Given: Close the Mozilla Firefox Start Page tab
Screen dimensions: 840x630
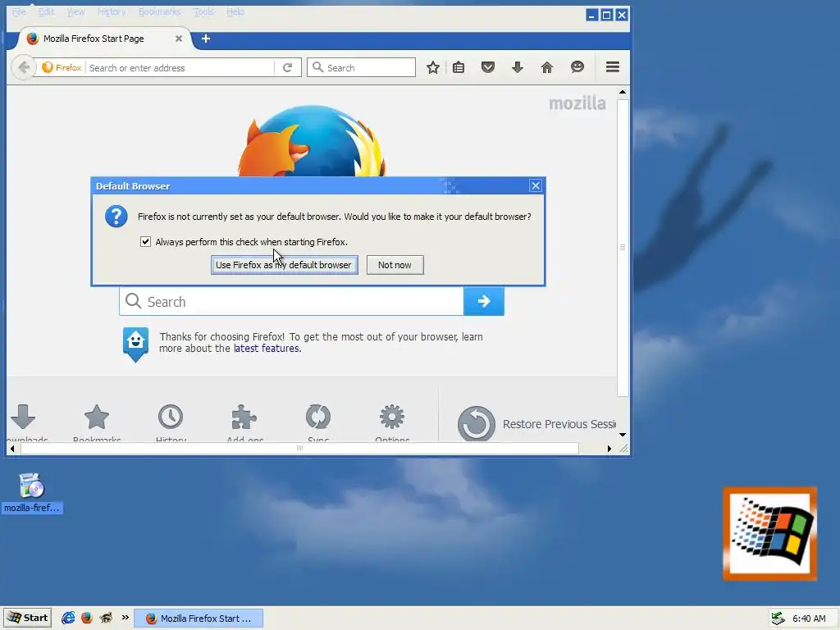Looking at the screenshot, I should pos(179,39).
